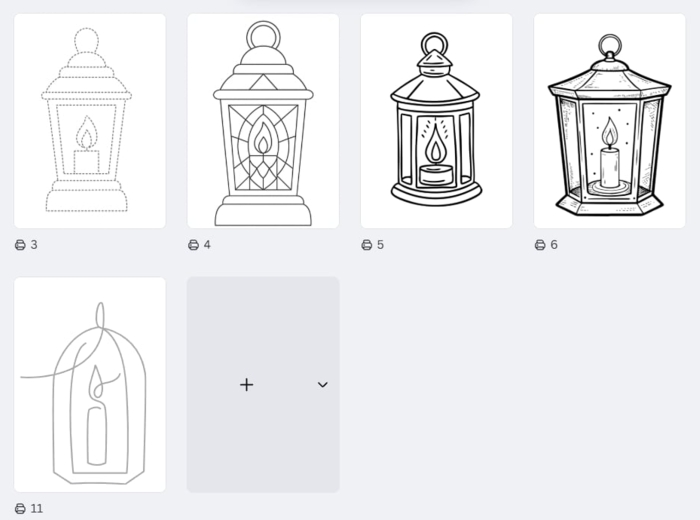Click the gray empty add-page tile

coord(263,385)
